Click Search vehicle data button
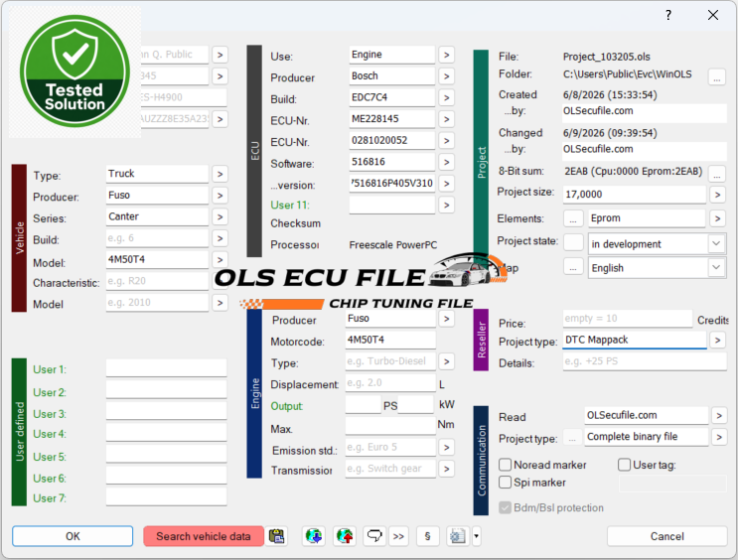 click(204, 536)
